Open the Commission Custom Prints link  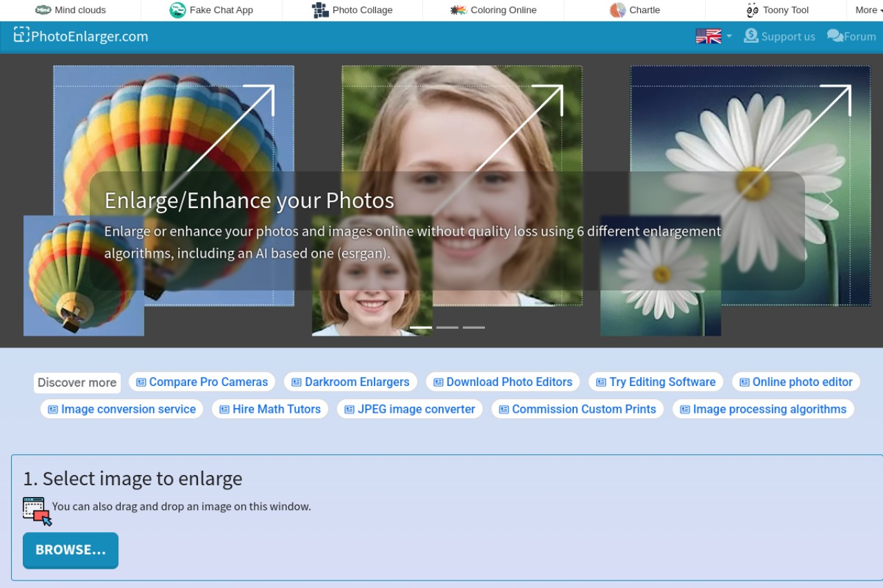click(x=577, y=409)
